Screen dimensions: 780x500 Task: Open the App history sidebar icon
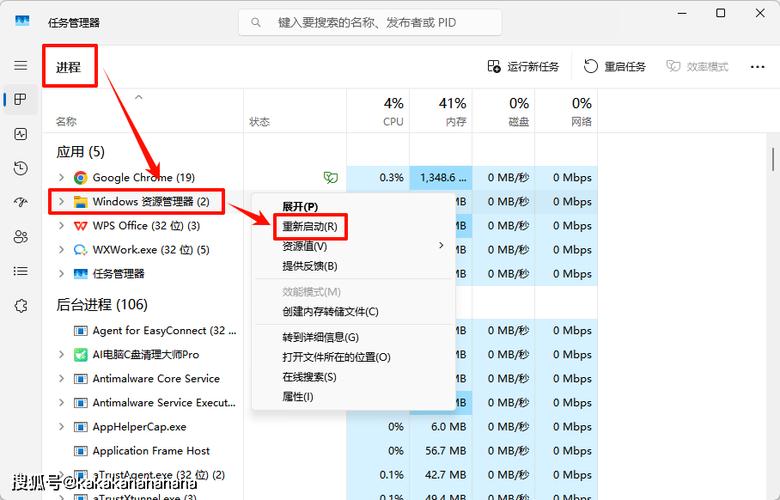(x=20, y=168)
